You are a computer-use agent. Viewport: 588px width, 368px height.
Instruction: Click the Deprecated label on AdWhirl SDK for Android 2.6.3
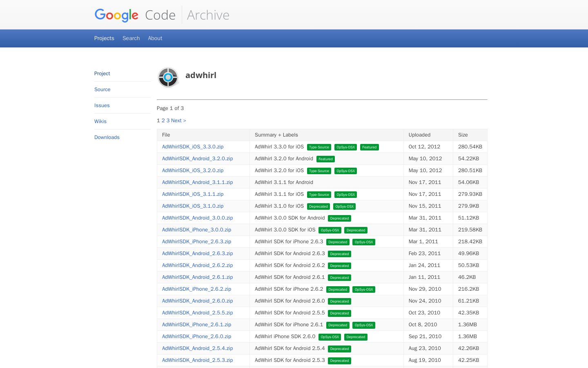pos(340,254)
